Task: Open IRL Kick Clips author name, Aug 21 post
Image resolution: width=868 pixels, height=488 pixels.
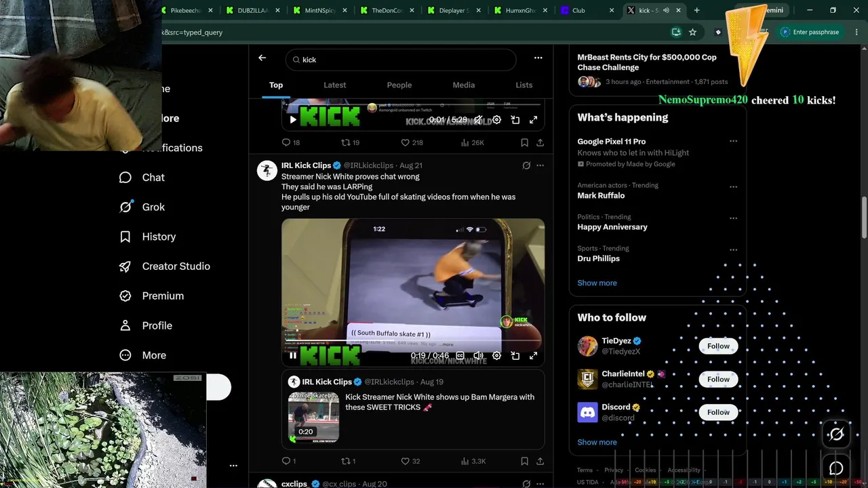Action: 307,165
